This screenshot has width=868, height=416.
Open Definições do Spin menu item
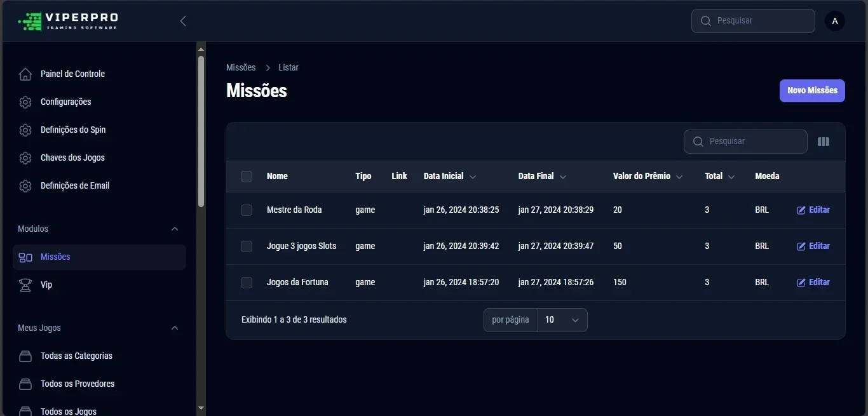click(x=99, y=130)
